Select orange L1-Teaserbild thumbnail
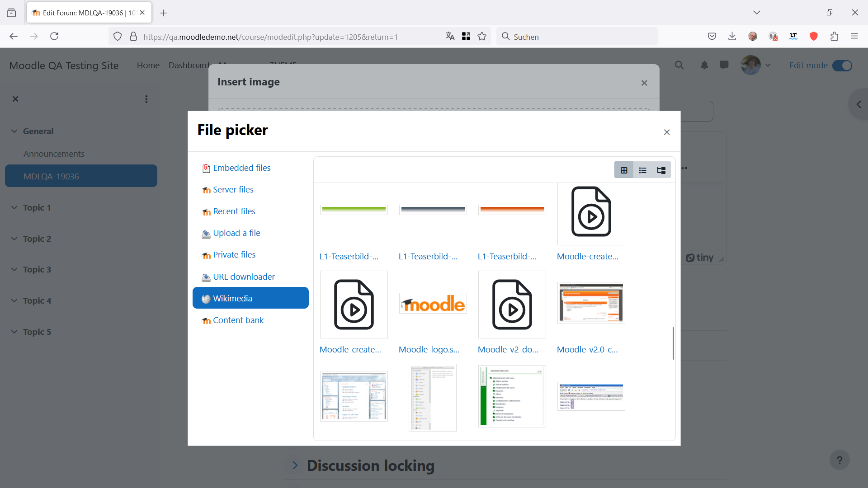This screenshot has height=488, width=868. coord(512,210)
